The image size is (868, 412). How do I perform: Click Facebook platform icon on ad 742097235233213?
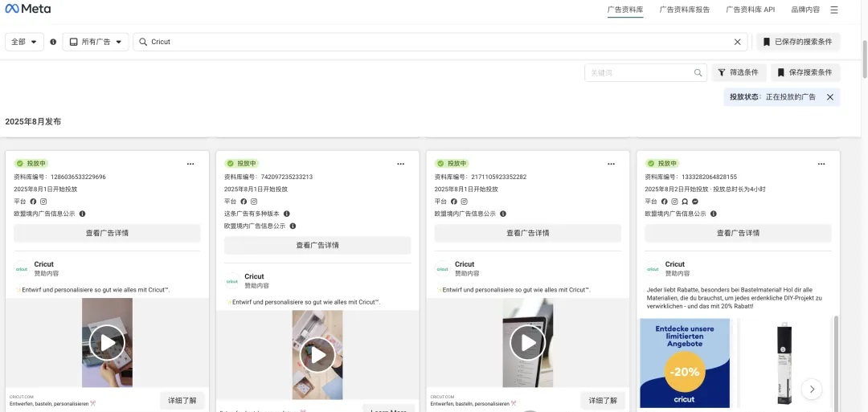click(244, 202)
